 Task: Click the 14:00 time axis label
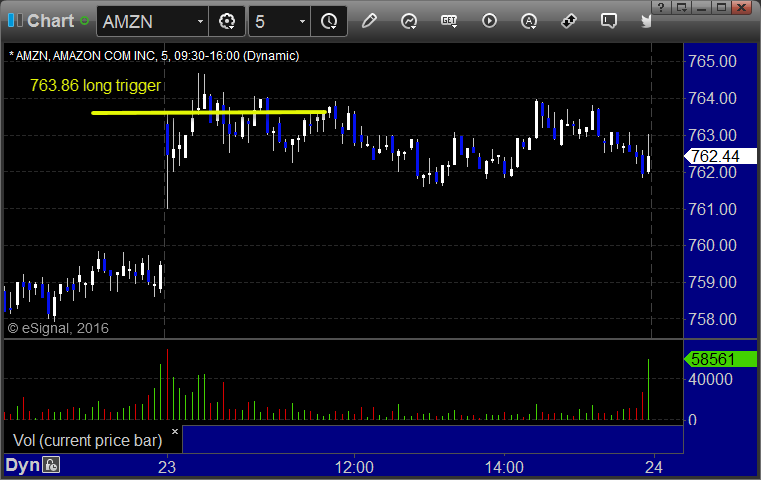(x=504, y=467)
